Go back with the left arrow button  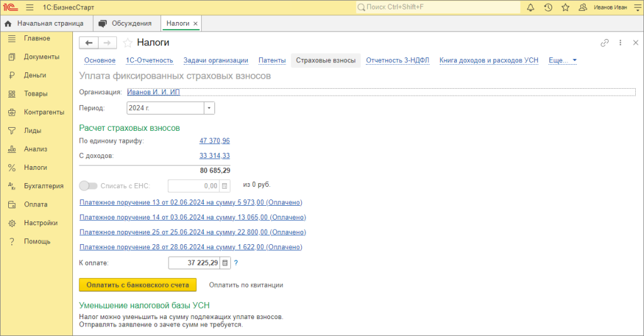point(89,43)
